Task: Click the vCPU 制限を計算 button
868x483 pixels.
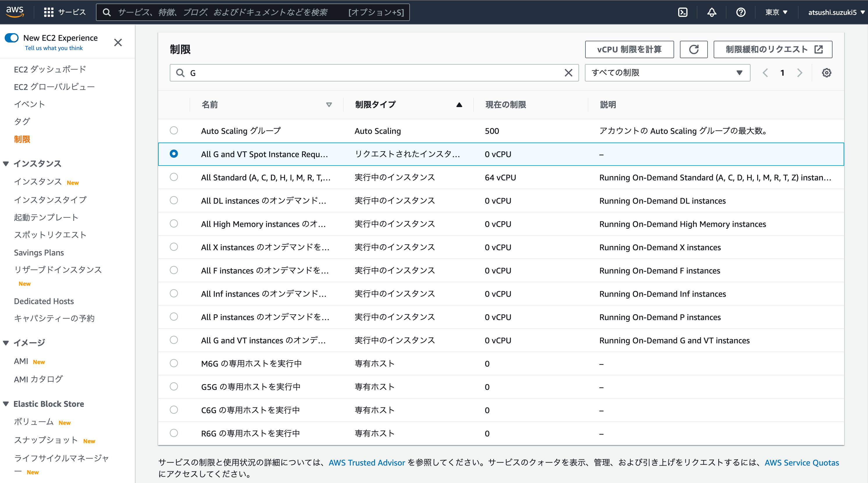Action: click(629, 49)
